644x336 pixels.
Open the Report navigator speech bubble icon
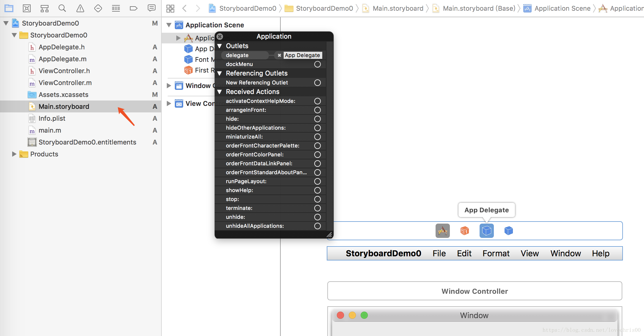coord(152,8)
